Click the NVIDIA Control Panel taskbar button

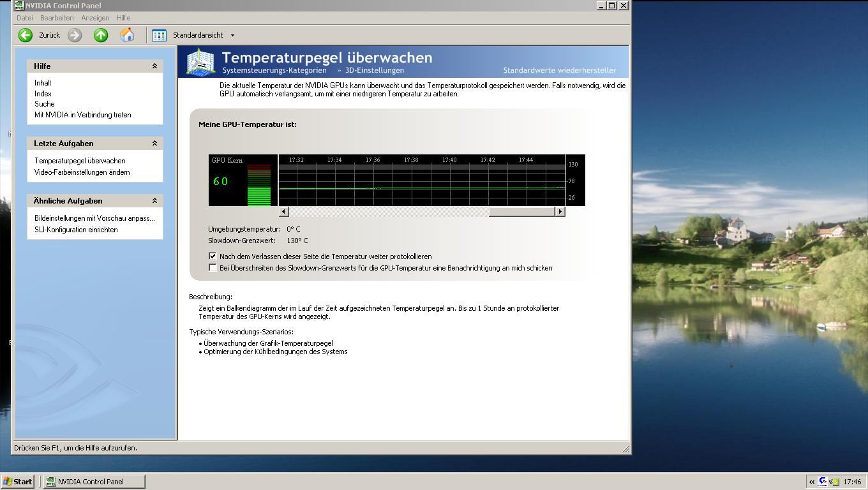(x=94, y=482)
